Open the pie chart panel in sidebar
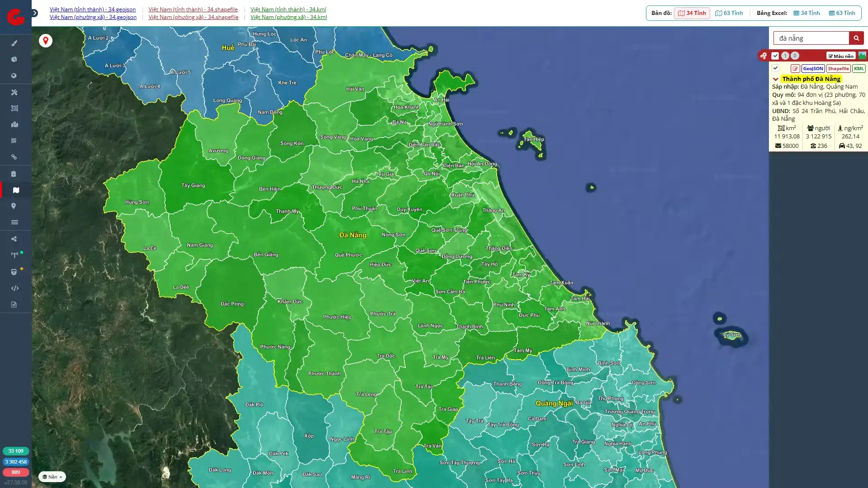Image resolution: width=868 pixels, height=488 pixels. 14,59
